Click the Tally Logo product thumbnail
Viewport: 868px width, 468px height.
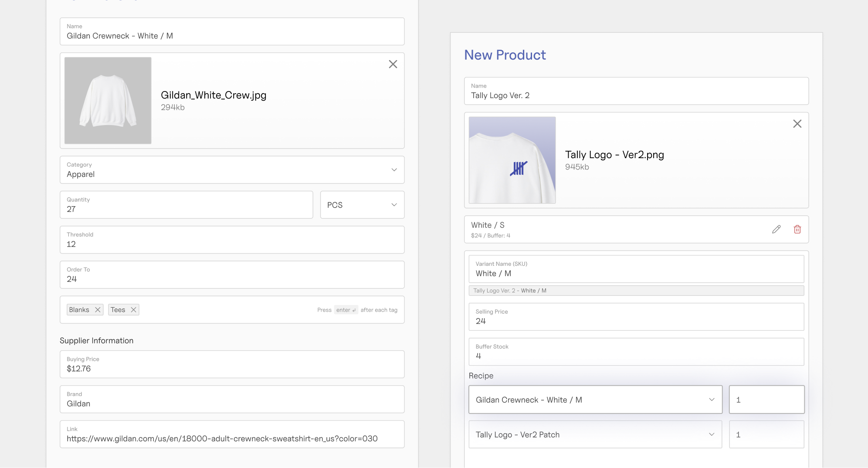coord(512,160)
